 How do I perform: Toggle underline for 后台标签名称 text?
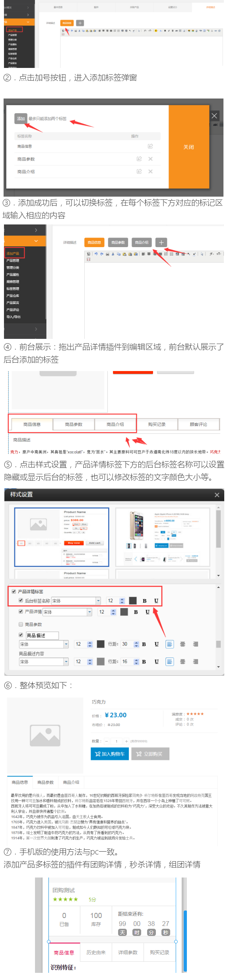[x=156, y=601]
